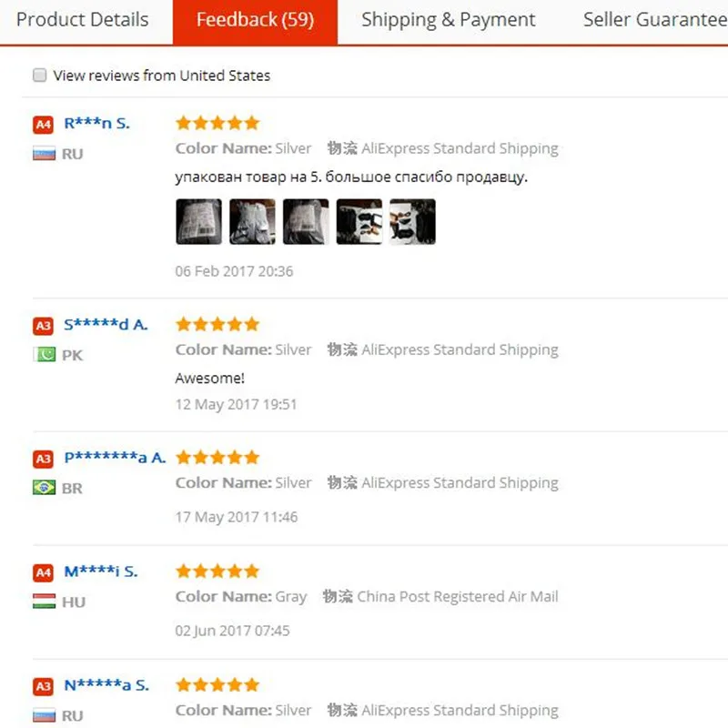
Task: Open last review photo thumbnail
Action: (x=412, y=222)
